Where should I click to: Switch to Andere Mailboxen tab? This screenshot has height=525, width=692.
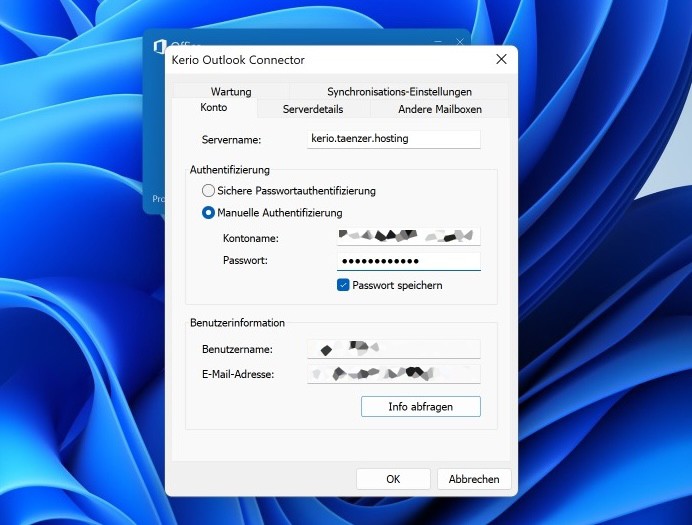tap(440, 109)
